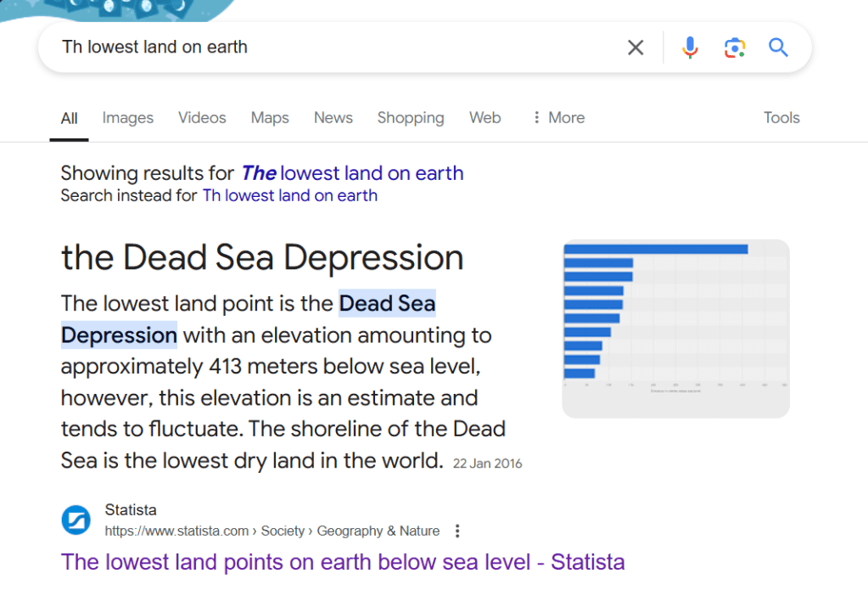The image size is (868, 590).
Task: Open the Statista lowest land points result
Action: click(343, 562)
